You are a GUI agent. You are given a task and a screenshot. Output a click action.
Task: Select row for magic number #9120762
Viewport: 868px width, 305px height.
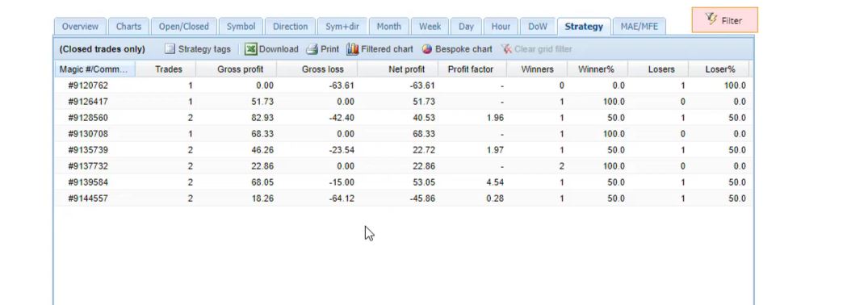click(403, 86)
